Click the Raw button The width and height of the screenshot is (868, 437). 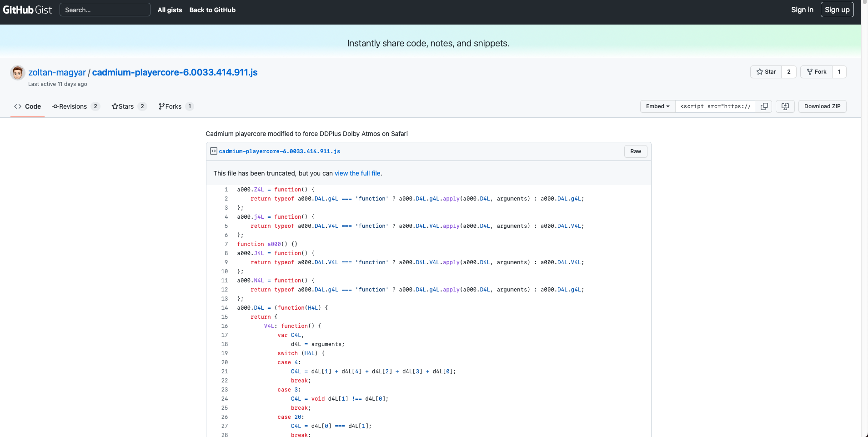(635, 151)
